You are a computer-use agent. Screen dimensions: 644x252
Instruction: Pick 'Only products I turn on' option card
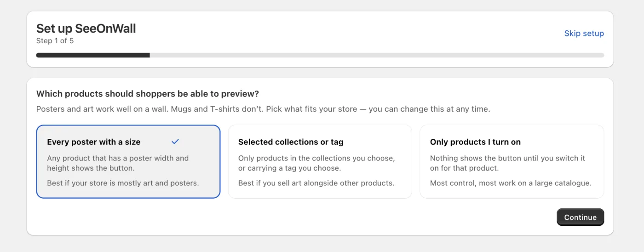point(512,161)
